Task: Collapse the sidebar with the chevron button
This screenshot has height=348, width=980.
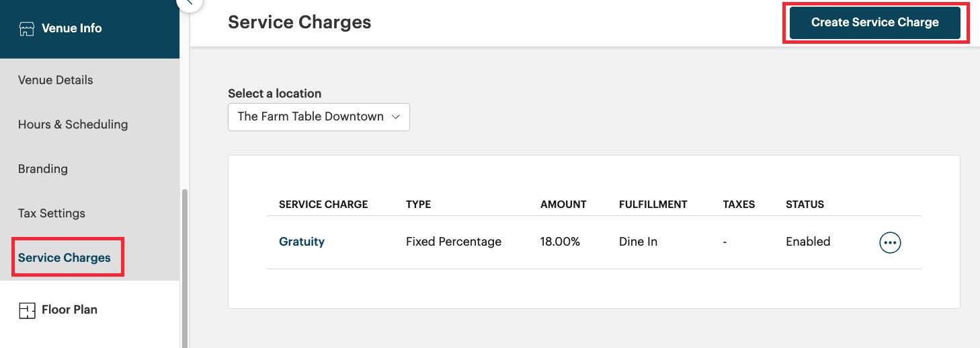Action: [190, 3]
